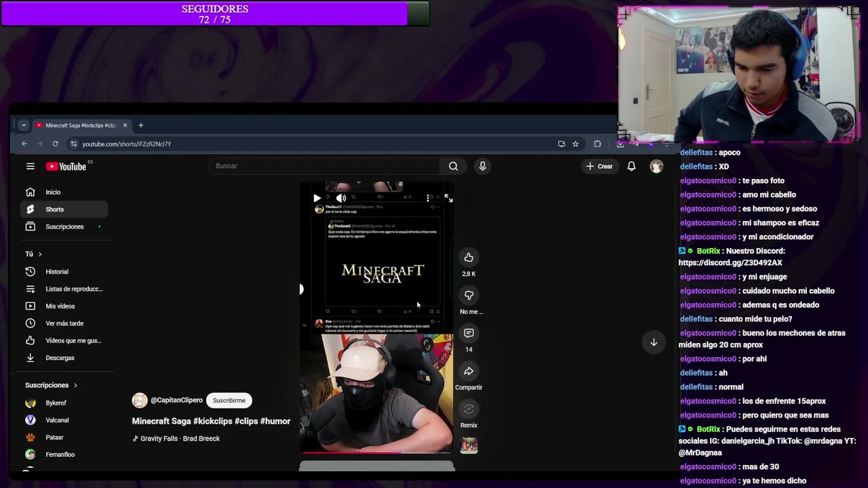Image resolution: width=868 pixels, height=488 pixels.
Task: Open the Remix option
Action: coord(469,409)
